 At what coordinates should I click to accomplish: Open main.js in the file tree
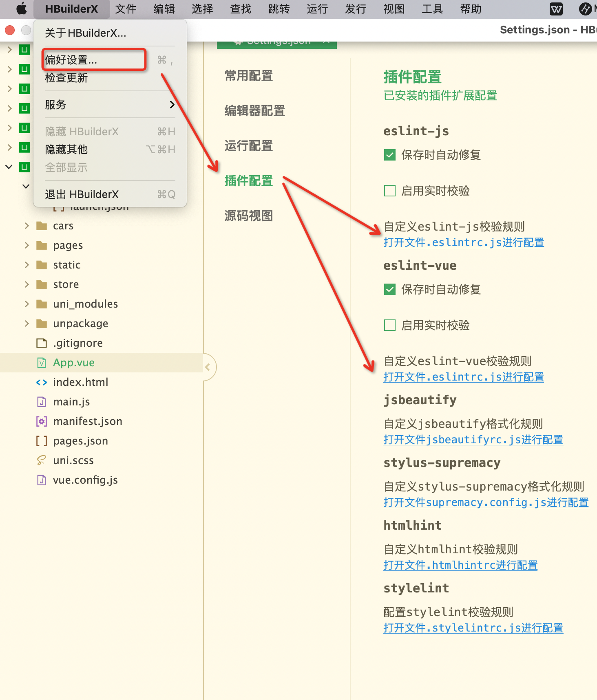71,402
